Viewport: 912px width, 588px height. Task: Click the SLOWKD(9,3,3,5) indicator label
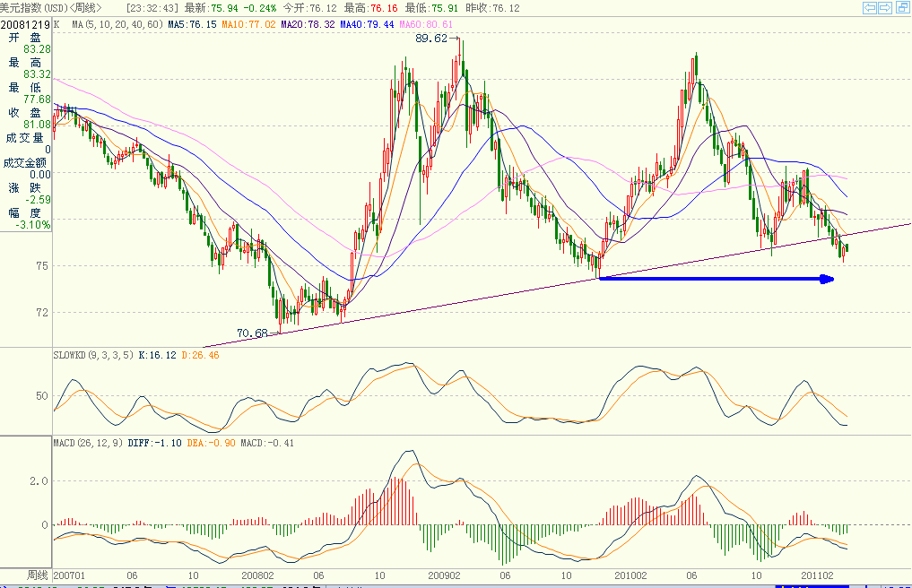tap(93, 355)
